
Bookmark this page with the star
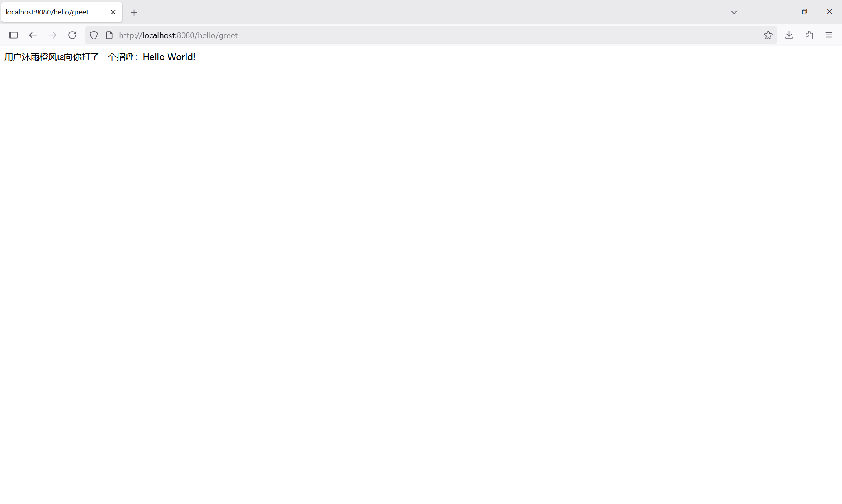click(x=768, y=35)
